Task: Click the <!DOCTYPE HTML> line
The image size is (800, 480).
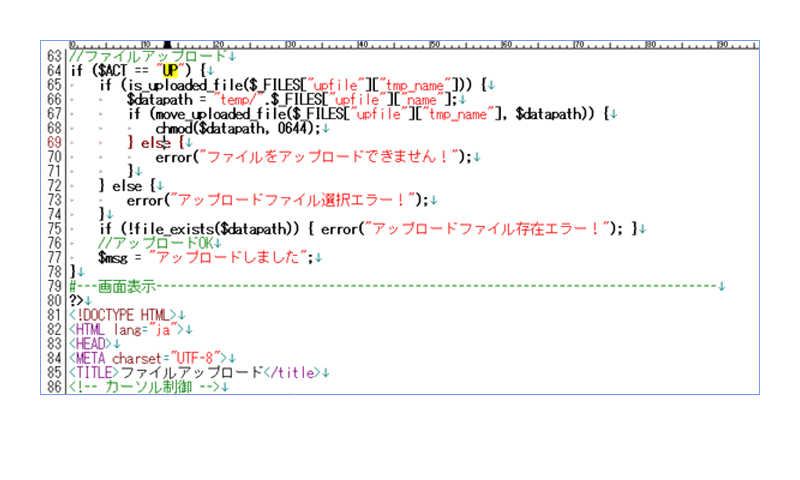Action: pyautogui.click(x=122, y=315)
